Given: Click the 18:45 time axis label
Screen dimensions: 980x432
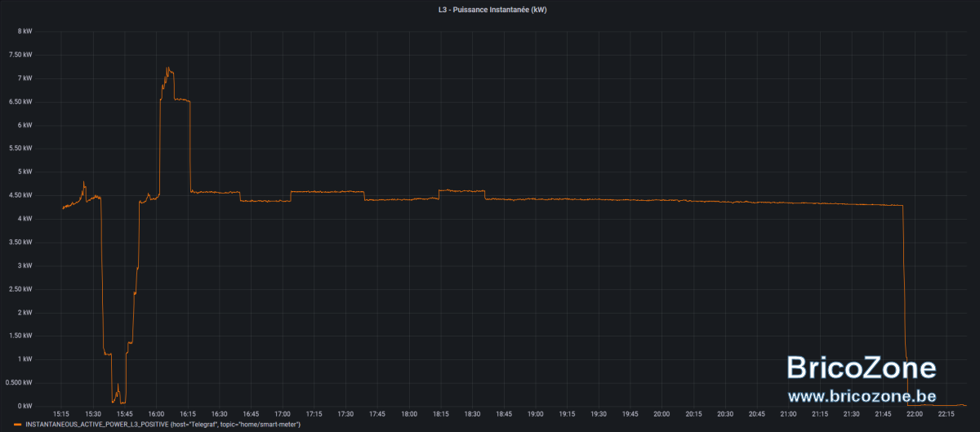Looking at the screenshot, I should [504, 414].
